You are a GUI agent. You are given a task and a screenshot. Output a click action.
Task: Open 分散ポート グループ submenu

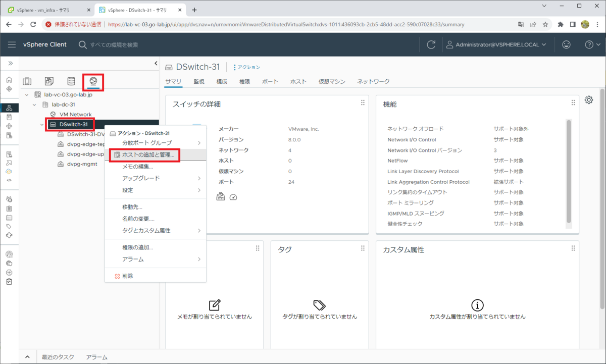point(156,143)
